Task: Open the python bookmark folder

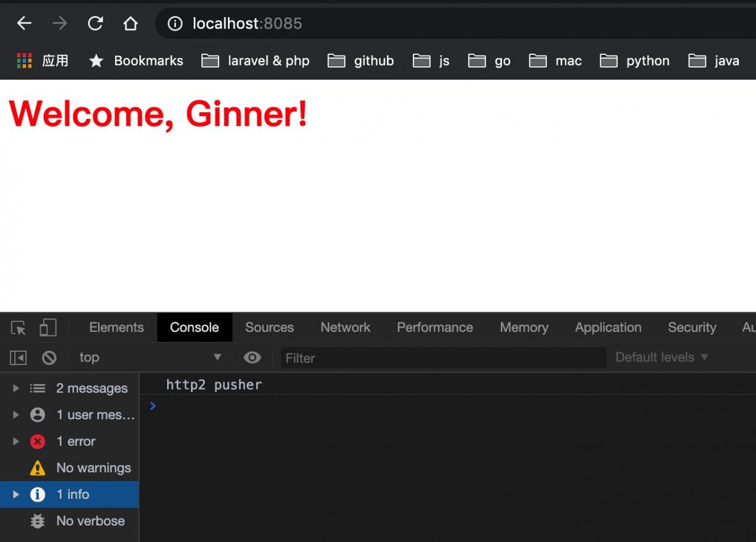Action: coord(634,61)
